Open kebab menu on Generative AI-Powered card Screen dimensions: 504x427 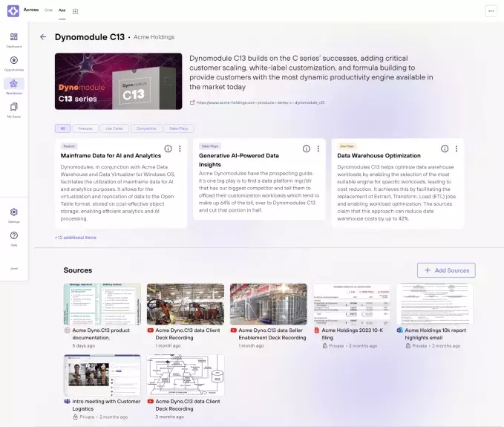pos(318,149)
